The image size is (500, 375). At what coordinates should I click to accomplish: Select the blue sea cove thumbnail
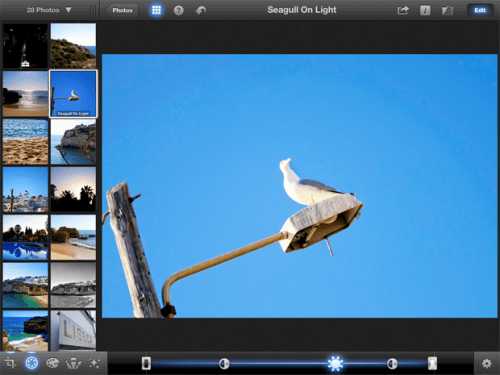[25, 330]
